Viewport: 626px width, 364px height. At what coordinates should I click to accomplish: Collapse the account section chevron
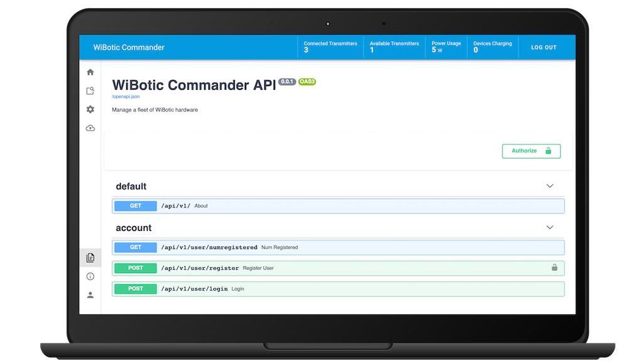550,228
